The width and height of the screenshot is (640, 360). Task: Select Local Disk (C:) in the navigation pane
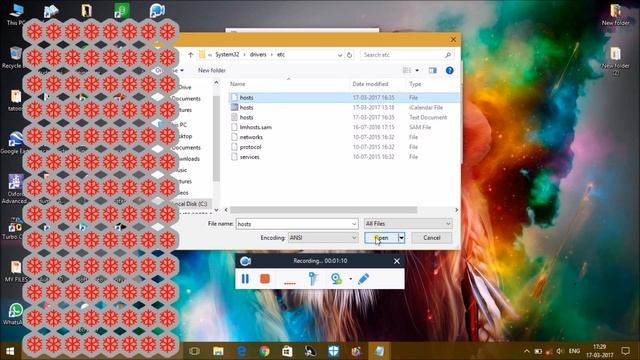190,204
